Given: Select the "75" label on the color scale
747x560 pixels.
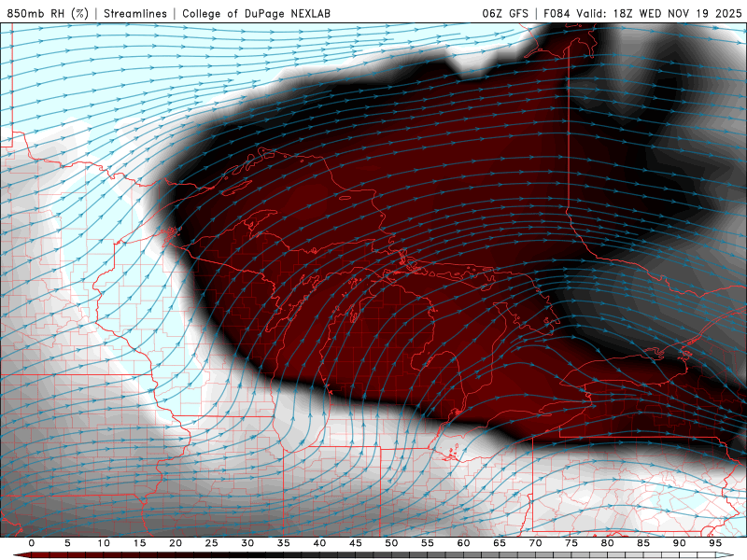Looking at the screenshot, I should point(571,543).
